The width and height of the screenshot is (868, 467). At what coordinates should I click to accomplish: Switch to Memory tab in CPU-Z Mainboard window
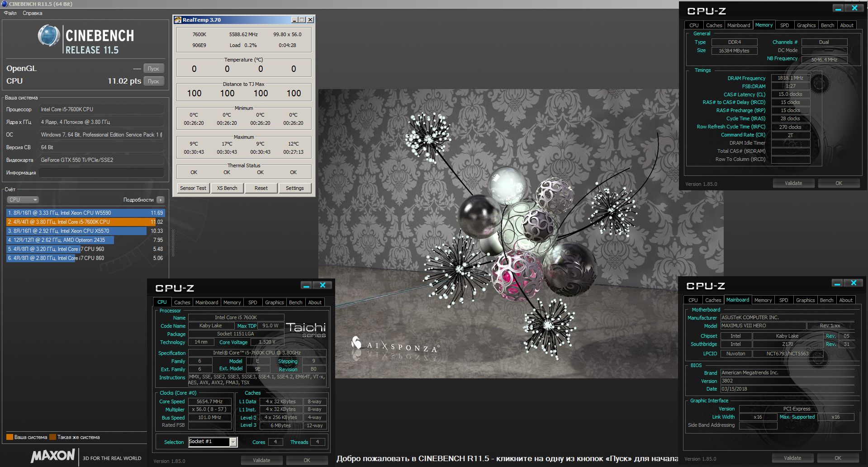[x=763, y=300]
